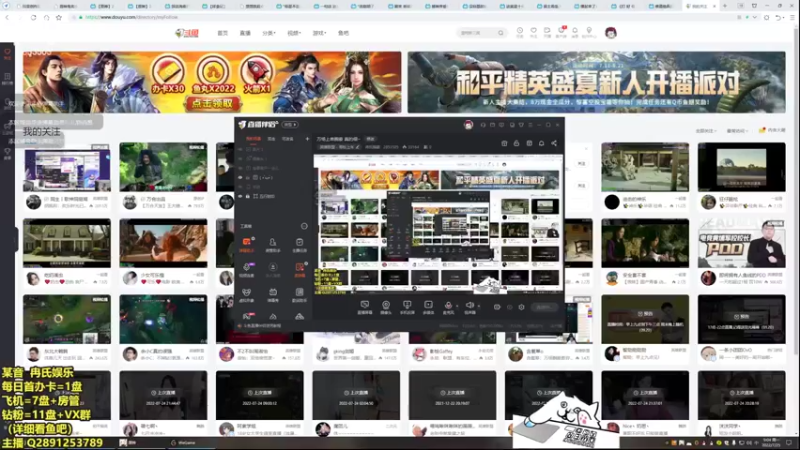Viewport: 800px width, 450px height.
Task: Click the stream title edit button
Action: (x=370, y=139)
